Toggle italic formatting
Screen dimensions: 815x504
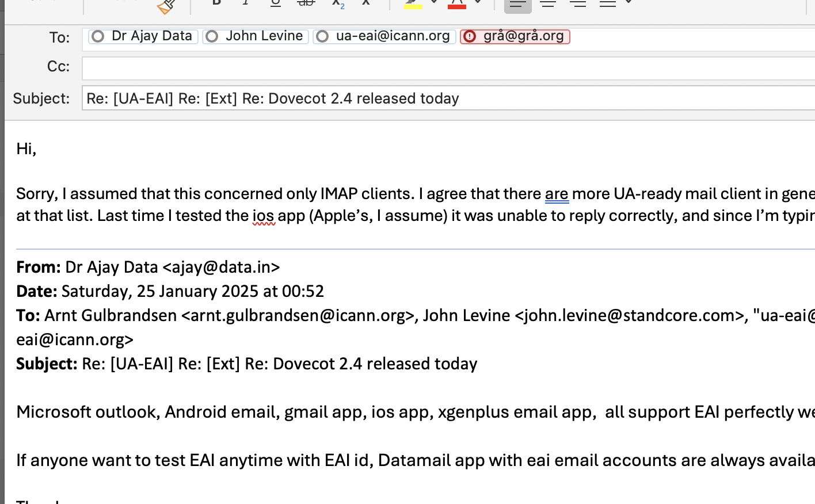[x=246, y=2]
